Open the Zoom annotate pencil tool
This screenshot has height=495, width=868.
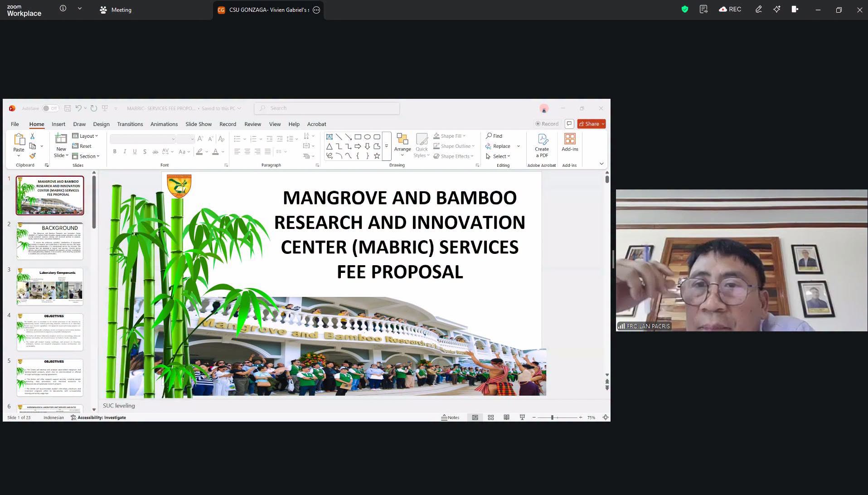(x=758, y=9)
